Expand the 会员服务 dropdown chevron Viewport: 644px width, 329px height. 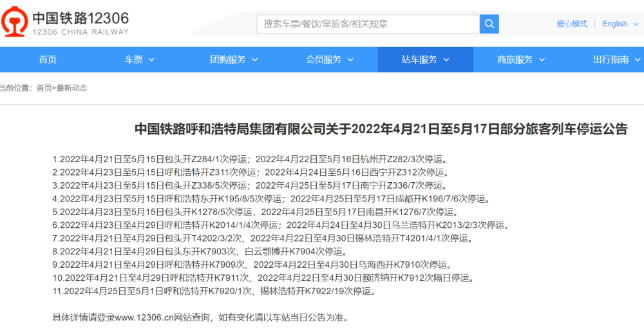(350, 60)
